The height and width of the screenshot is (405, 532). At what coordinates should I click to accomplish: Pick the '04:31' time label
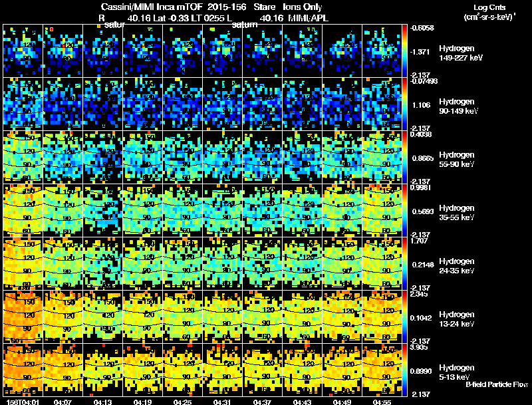coord(222,402)
